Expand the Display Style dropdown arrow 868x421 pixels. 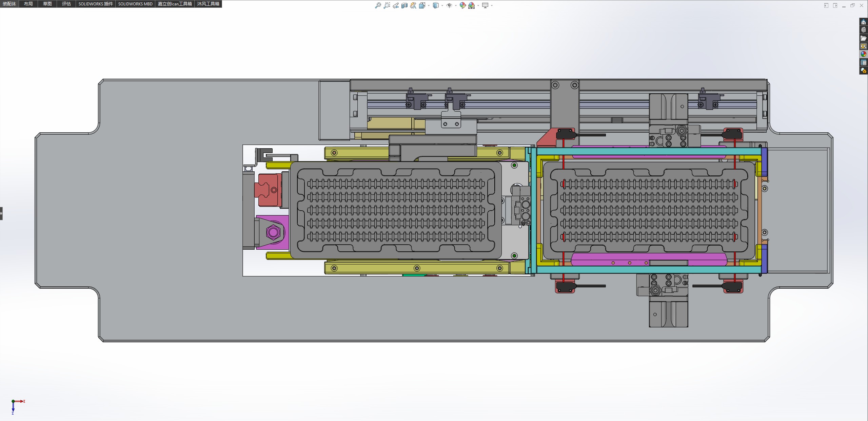pos(442,5)
